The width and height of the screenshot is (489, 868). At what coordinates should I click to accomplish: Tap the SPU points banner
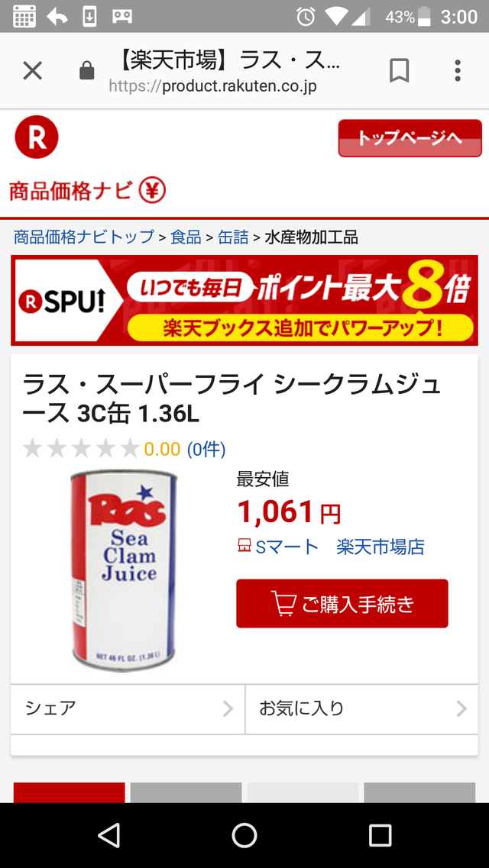[x=244, y=301]
